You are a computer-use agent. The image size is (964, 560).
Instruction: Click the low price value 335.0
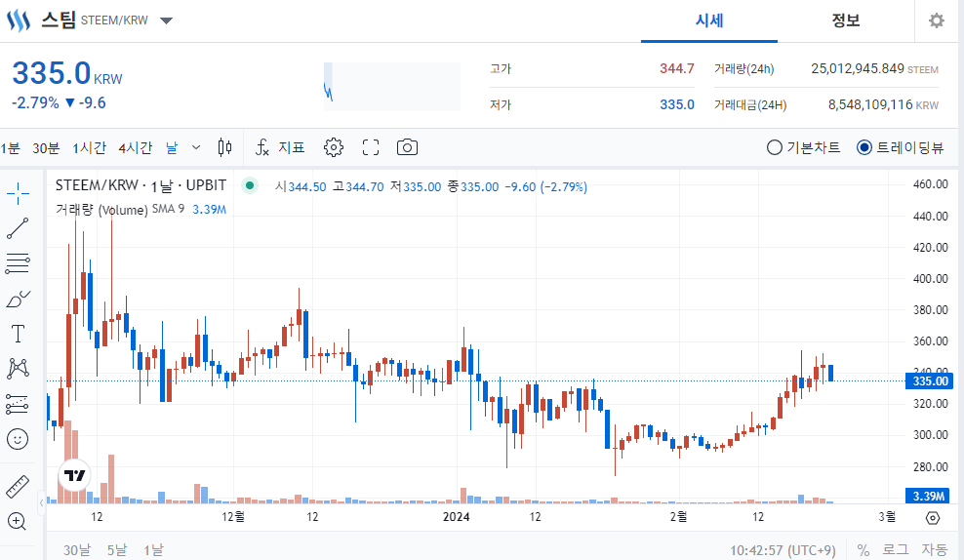[677, 104]
